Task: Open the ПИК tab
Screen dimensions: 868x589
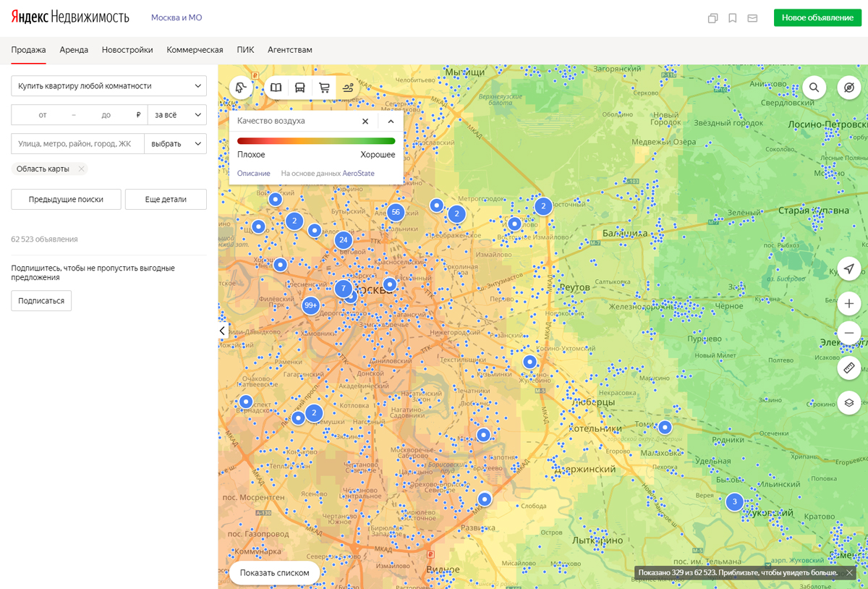Action: click(x=245, y=50)
